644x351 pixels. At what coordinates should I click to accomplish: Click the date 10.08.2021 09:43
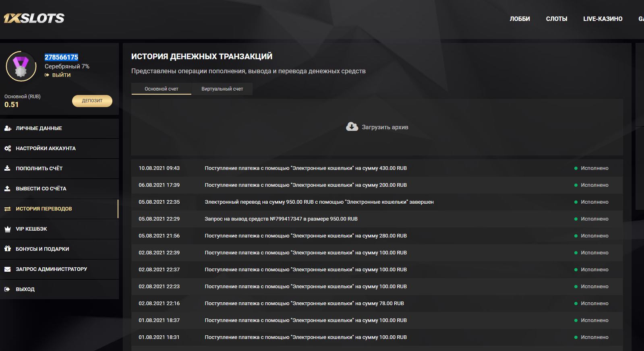[x=159, y=168]
